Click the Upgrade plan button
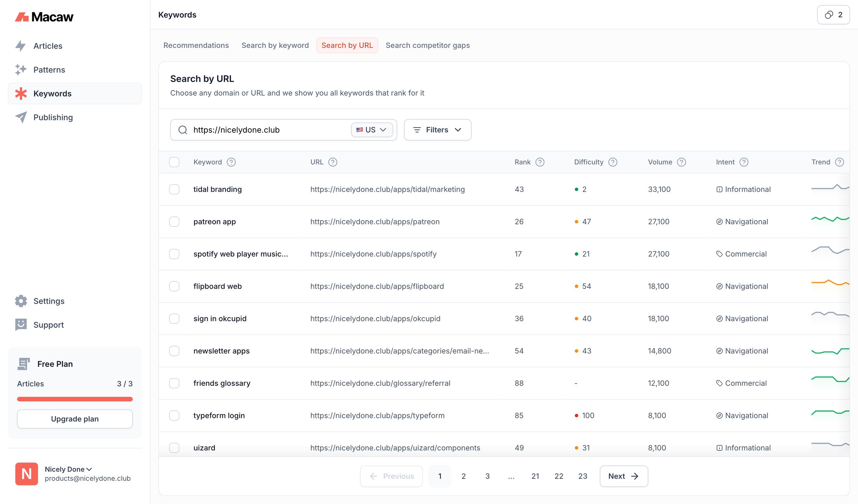858x504 pixels. pos(75,419)
